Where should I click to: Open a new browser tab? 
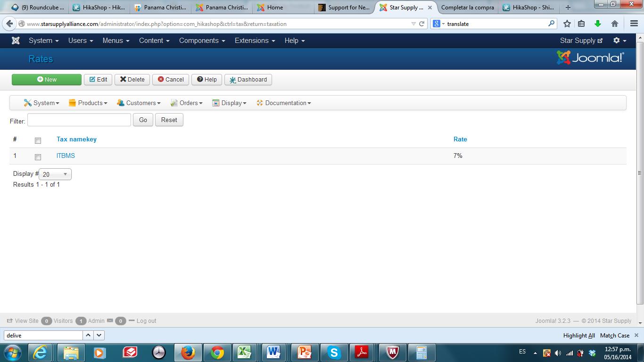tap(568, 8)
